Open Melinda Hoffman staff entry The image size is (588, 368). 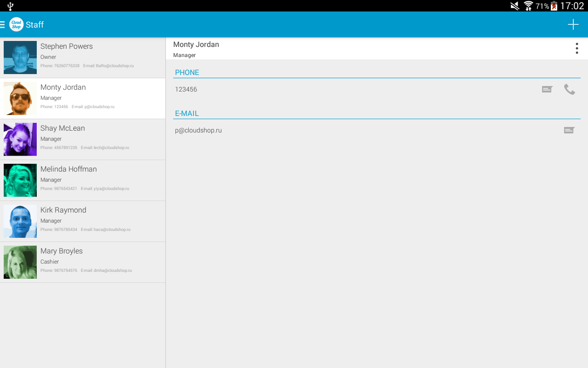tap(83, 180)
